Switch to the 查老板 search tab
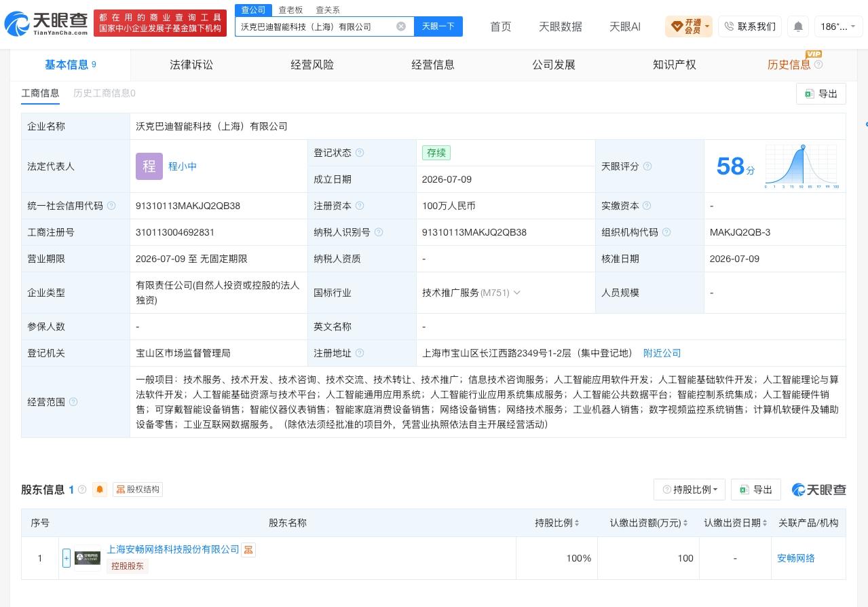 coord(290,10)
